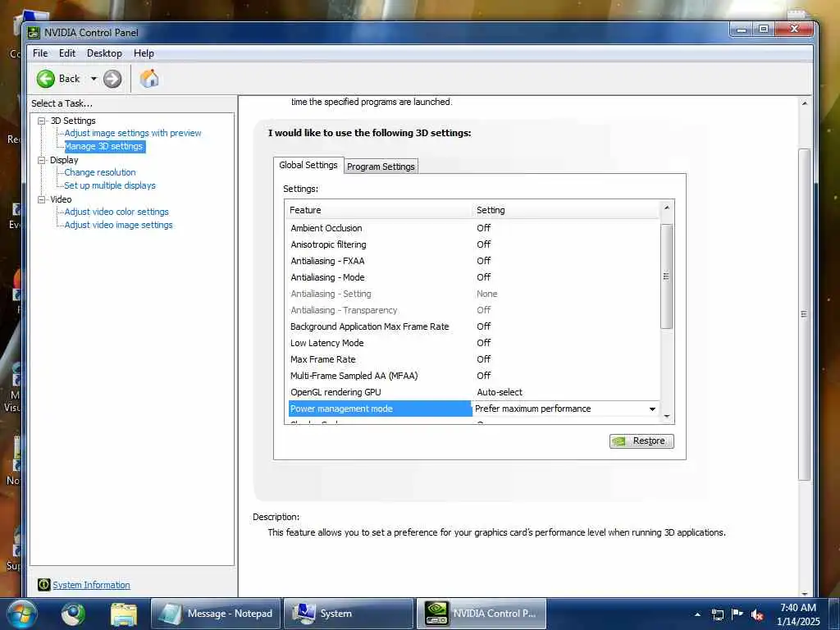Click network icon in system tray

[x=717, y=614]
